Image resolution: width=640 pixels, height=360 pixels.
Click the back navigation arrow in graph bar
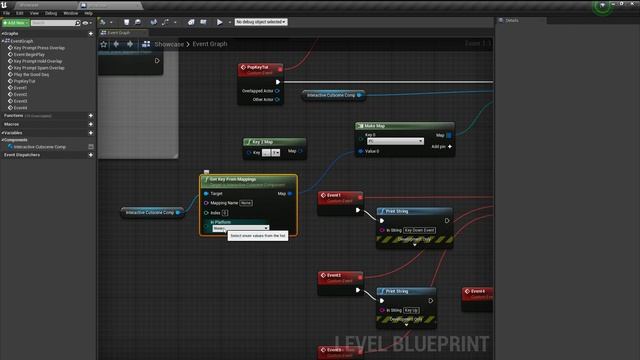click(117, 44)
